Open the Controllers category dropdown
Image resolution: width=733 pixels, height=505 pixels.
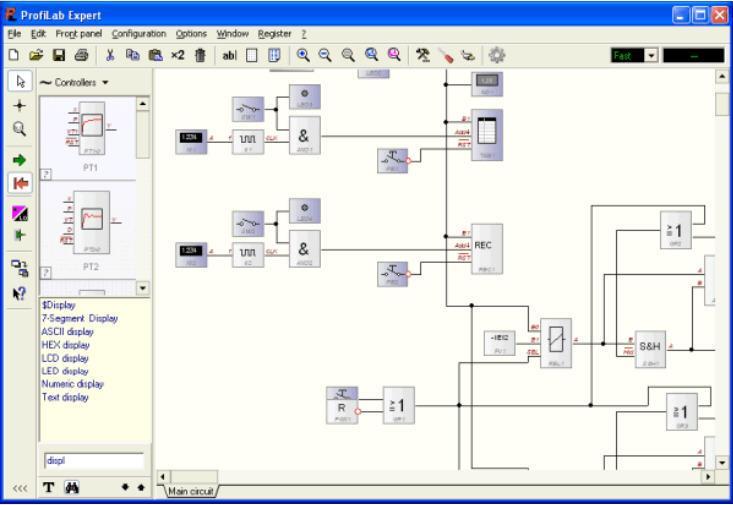pos(75,82)
